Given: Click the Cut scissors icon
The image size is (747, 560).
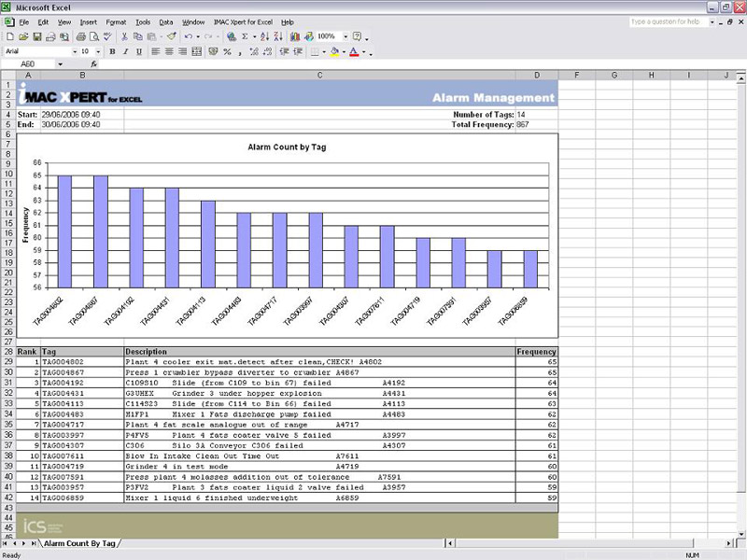Looking at the screenshot, I should 124,36.
